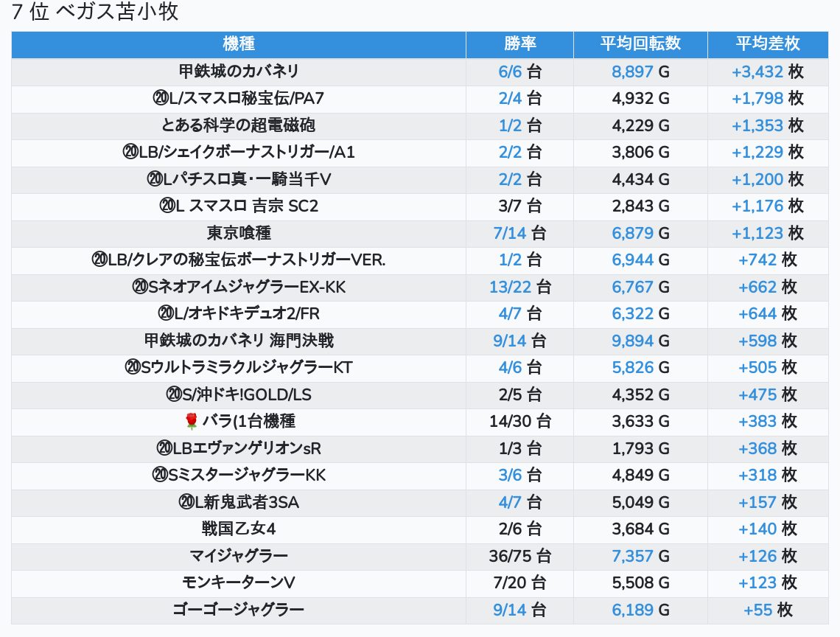840x637 pixels.
Task: Click the 7,357 G average spins link
Action: 632,556
